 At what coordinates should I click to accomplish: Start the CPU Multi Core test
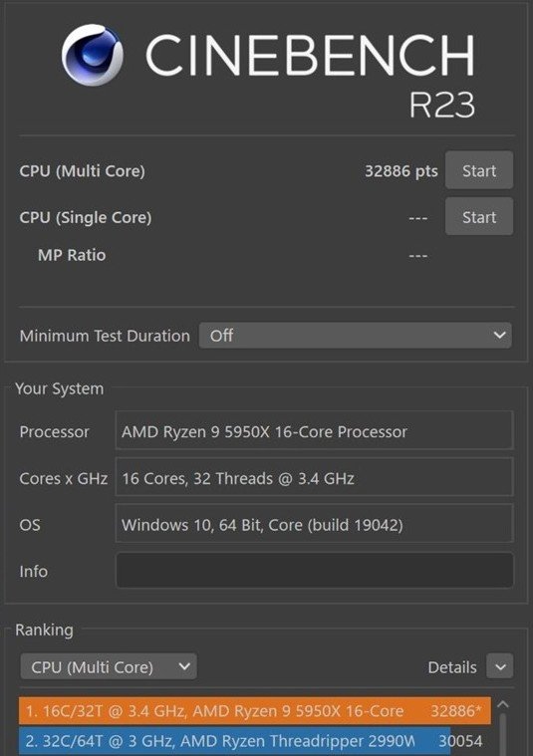[479, 170]
